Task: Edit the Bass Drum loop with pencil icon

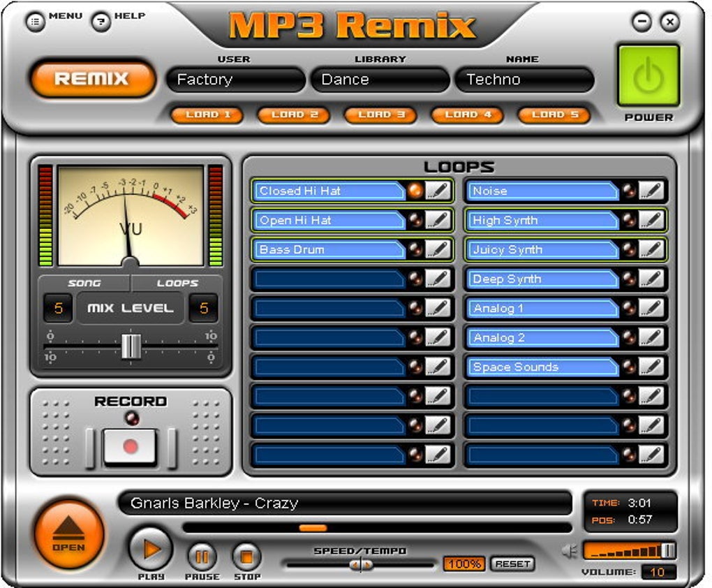Action: coord(438,249)
